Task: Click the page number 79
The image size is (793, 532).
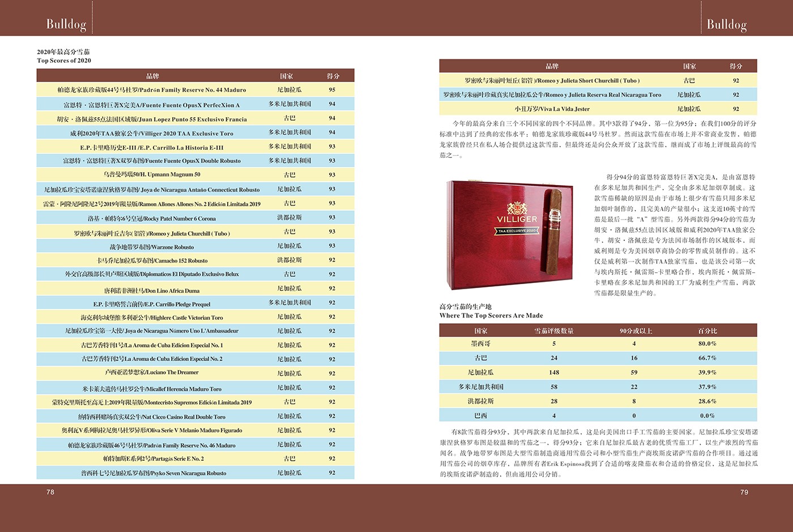Action: (x=744, y=492)
